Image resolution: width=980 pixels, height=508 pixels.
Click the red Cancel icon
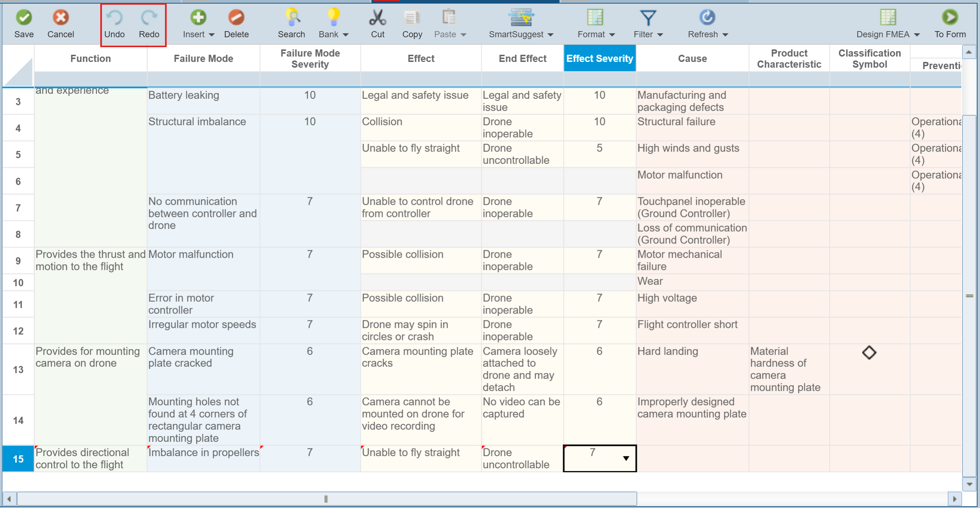pos(61,18)
